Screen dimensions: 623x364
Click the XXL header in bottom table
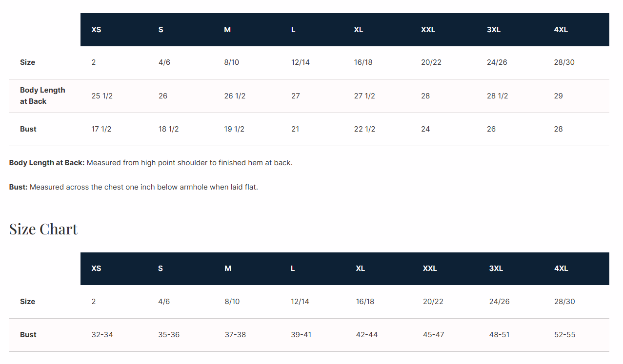(x=430, y=268)
